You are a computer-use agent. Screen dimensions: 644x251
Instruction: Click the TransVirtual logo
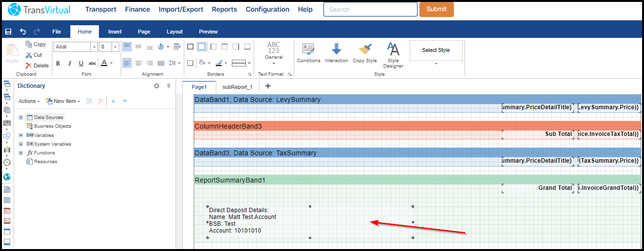click(x=40, y=10)
